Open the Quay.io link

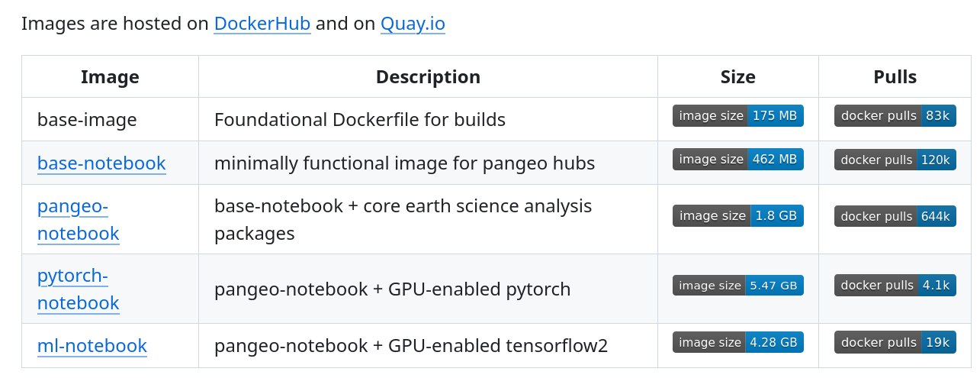[413, 24]
